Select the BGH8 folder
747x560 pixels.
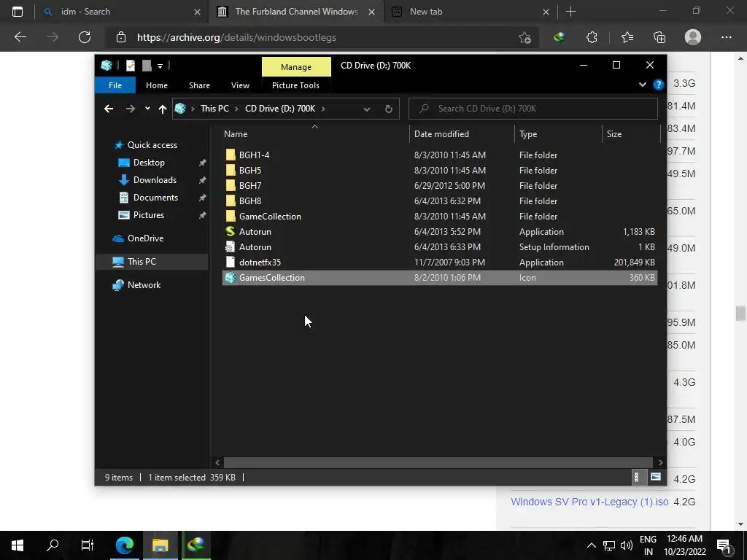[440, 201]
